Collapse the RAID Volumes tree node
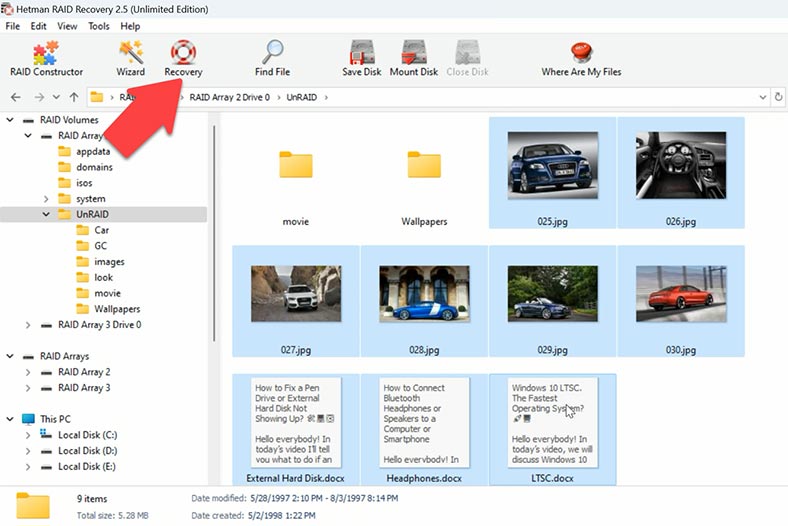This screenshot has width=788, height=526. coord(10,120)
